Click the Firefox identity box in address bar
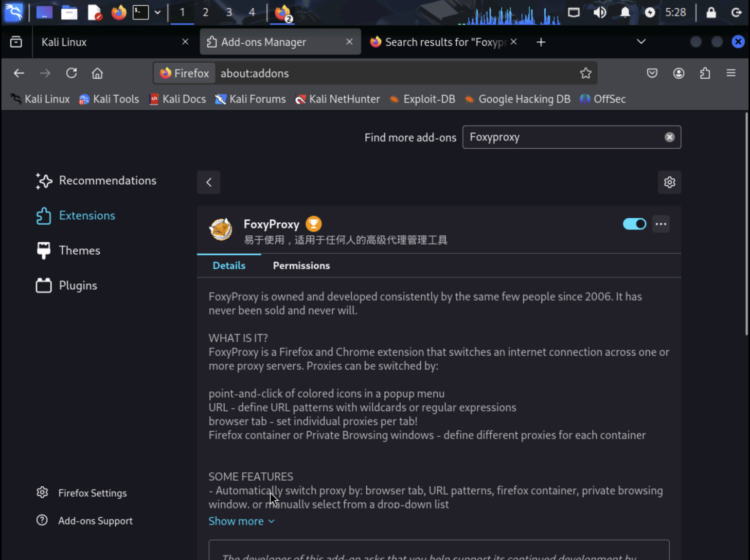 click(185, 73)
